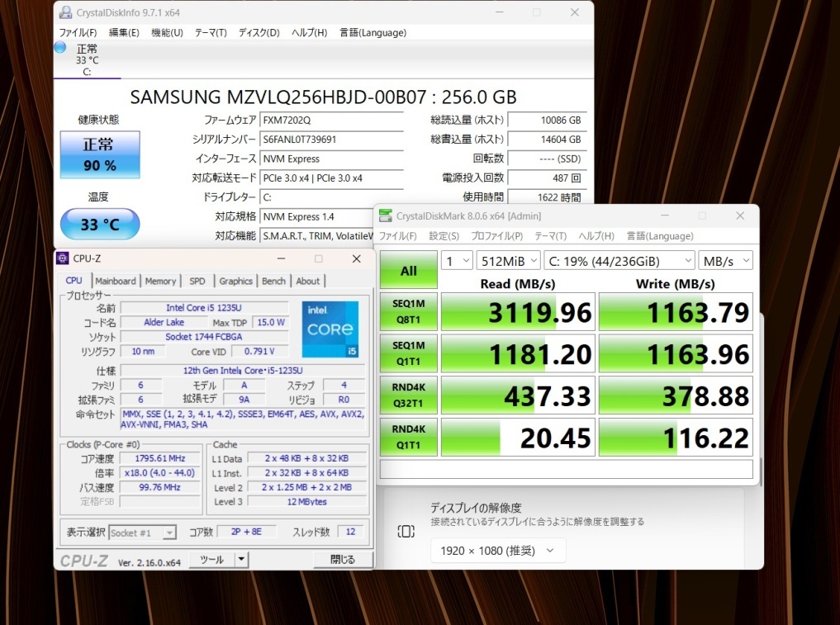Click the 正常 90% health status button

point(100,154)
